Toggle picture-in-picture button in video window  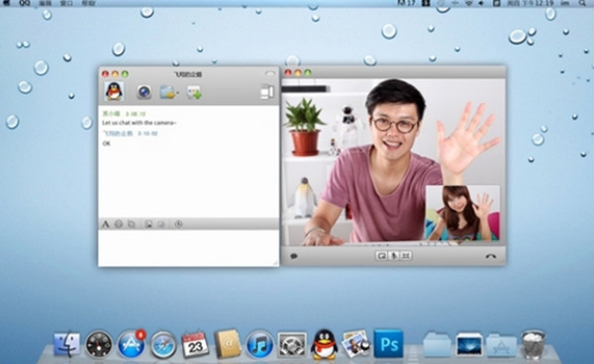pos(381,256)
